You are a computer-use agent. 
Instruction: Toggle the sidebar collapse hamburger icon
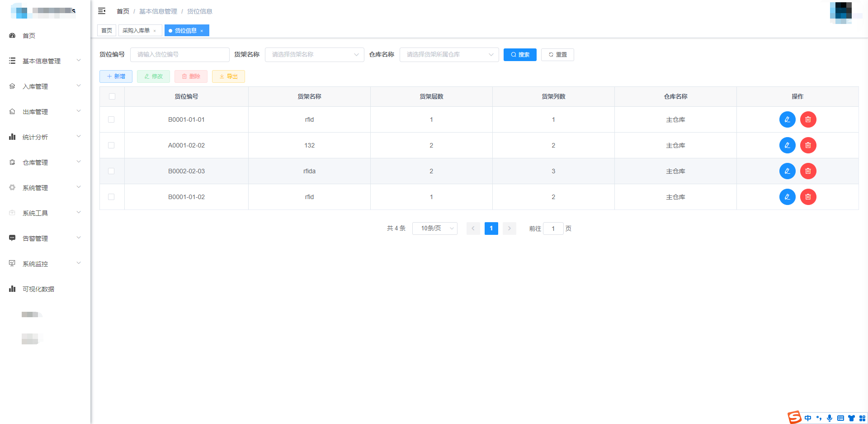click(x=102, y=11)
